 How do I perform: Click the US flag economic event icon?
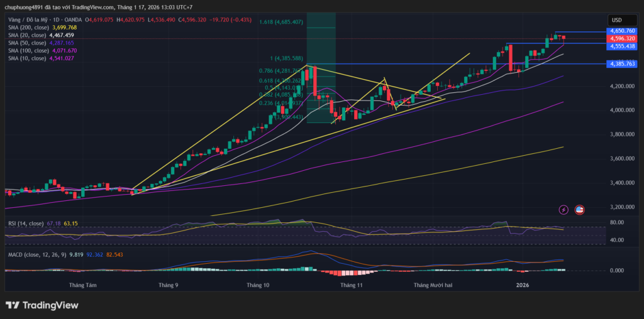click(x=580, y=209)
